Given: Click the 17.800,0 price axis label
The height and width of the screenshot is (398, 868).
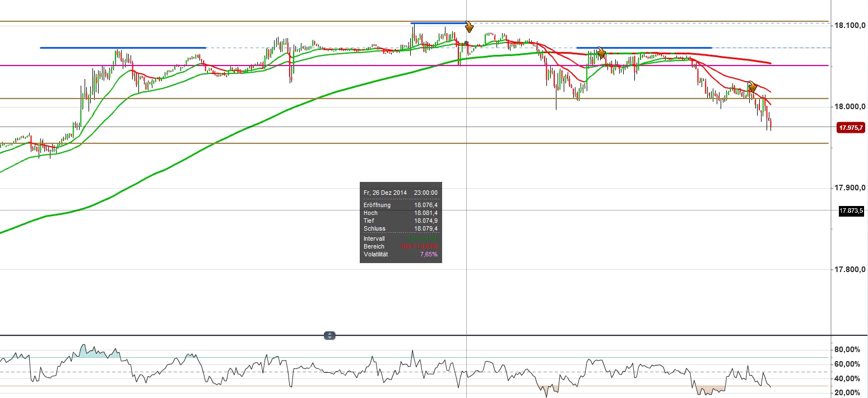Looking at the screenshot, I should [x=850, y=270].
